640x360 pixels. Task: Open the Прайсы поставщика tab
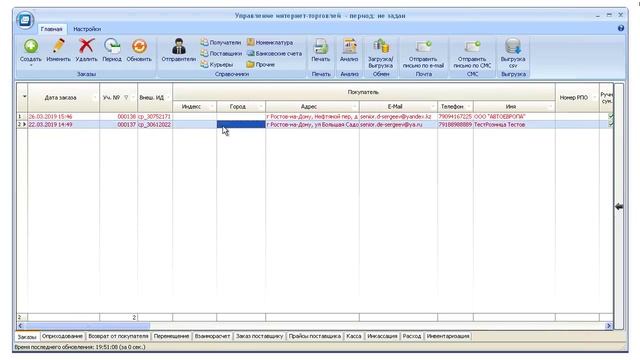315,336
